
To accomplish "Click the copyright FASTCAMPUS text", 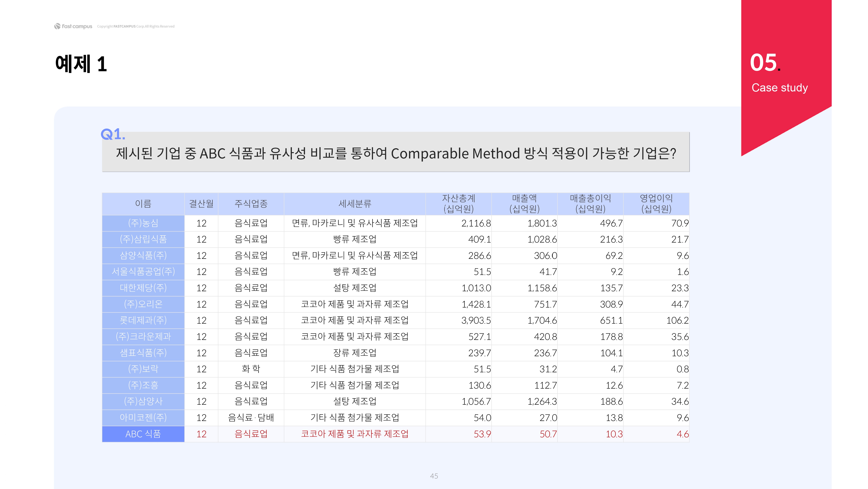I will point(136,26).
